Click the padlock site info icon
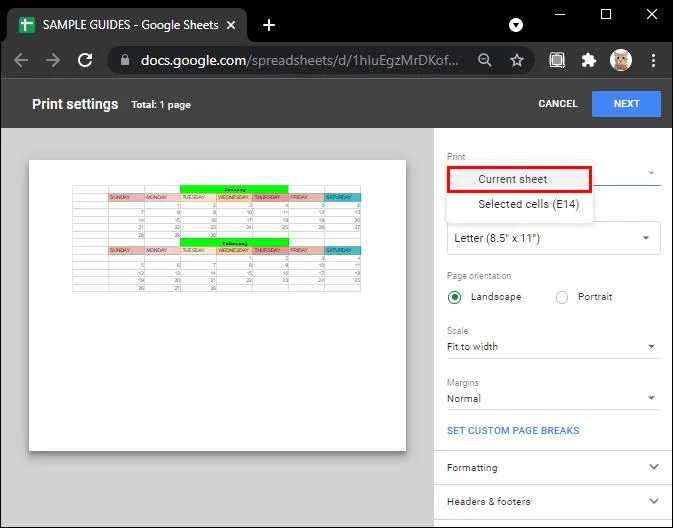This screenshot has width=673, height=528. click(125, 60)
